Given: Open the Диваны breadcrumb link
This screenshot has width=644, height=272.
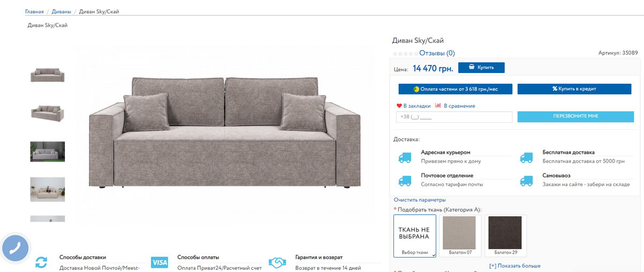Looking at the screenshot, I should click(x=62, y=12).
